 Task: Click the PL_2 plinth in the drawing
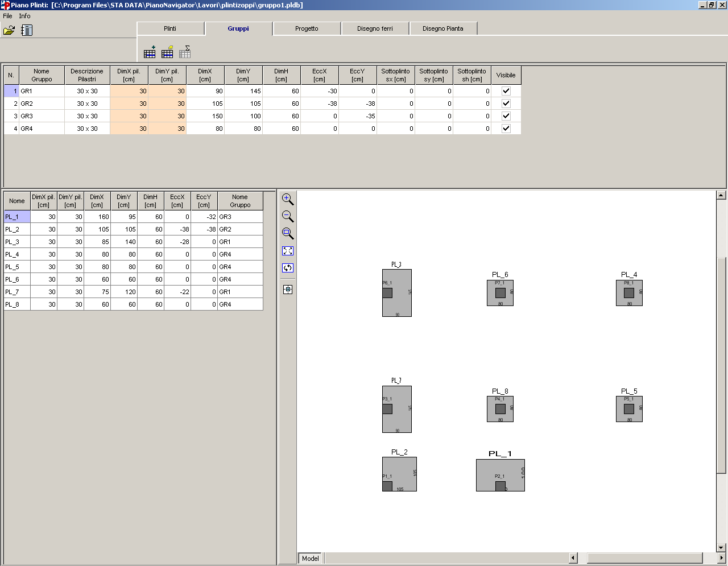pos(399,474)
